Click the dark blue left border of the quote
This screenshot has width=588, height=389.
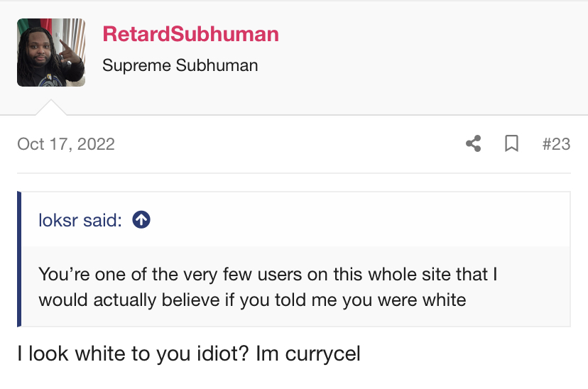pos(19,259)
